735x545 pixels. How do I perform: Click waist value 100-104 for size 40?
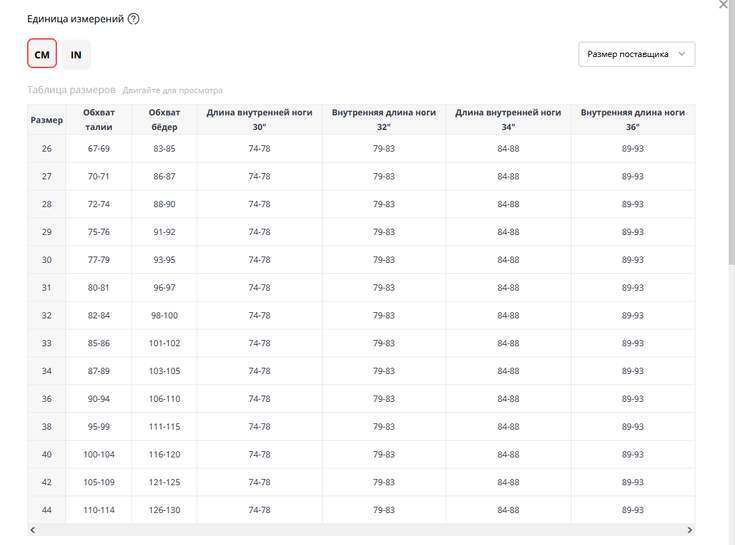point(98,454)
